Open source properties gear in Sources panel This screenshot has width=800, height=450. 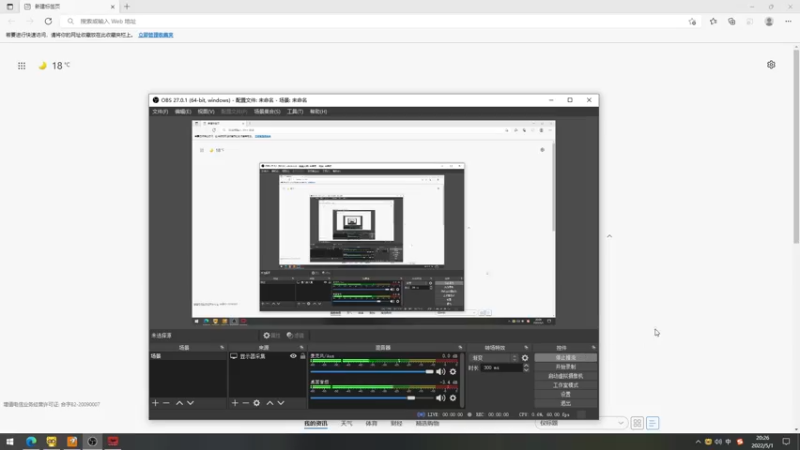pos(257,403)
